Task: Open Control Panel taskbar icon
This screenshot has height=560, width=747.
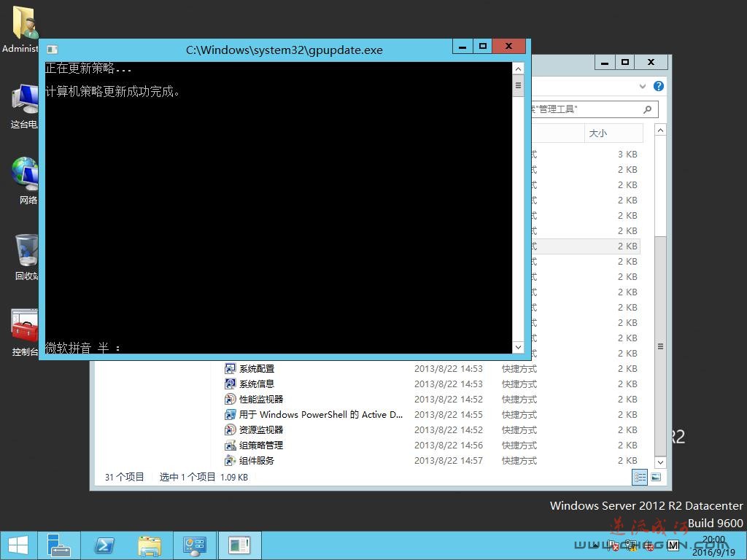Action: pos(194,545)
